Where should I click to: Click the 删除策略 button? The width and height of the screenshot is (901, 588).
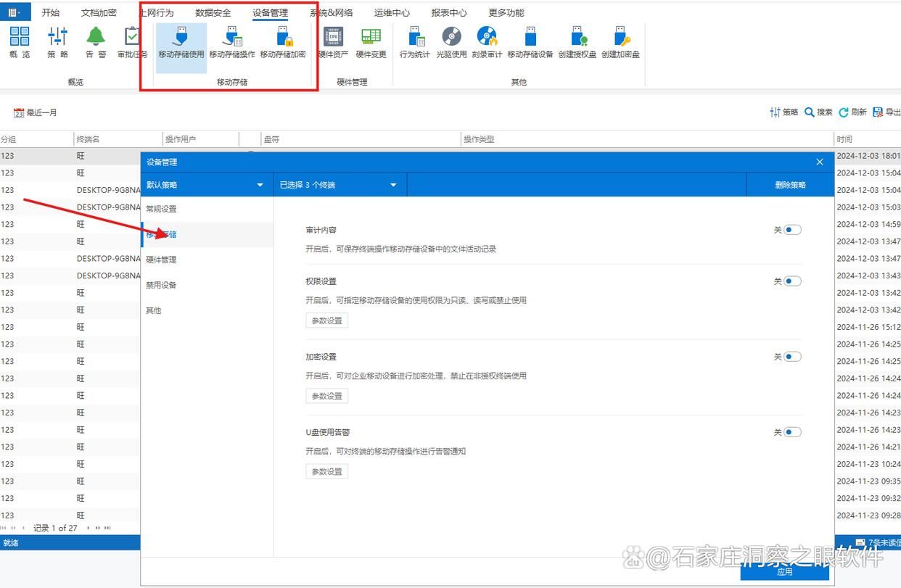pyautogui.click(x=790, y=185)
